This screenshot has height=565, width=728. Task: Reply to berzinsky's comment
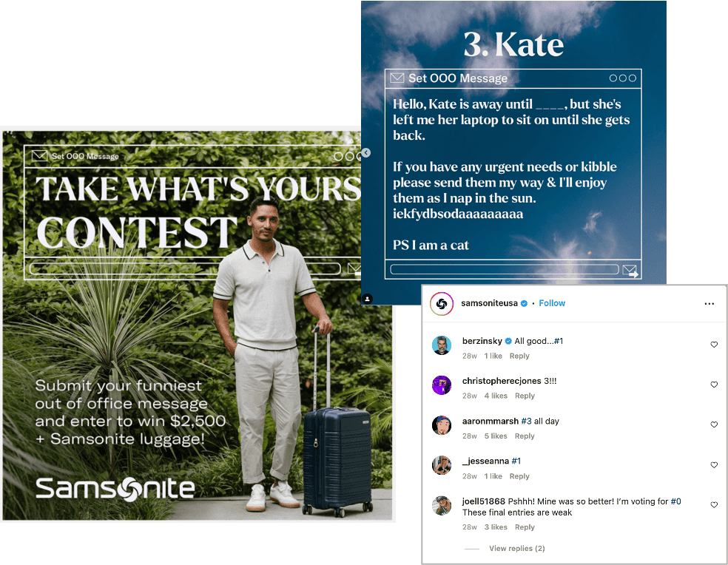pyautogui.click(x=519, y=356)
